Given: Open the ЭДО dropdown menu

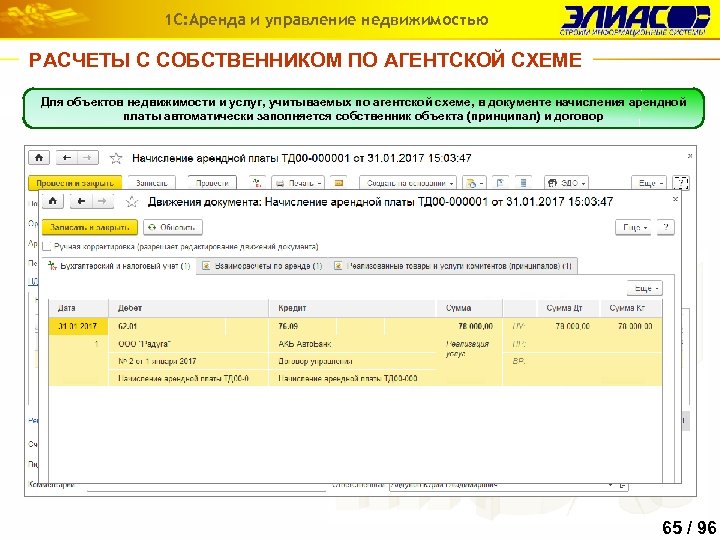Looking at the screenshot, I should click(x=566, y=183).
